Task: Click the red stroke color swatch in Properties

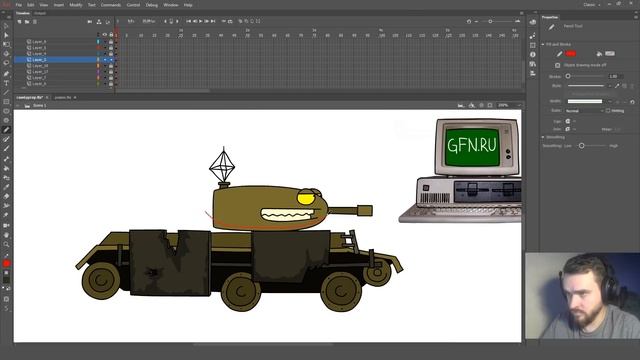Action: point(571,53)
